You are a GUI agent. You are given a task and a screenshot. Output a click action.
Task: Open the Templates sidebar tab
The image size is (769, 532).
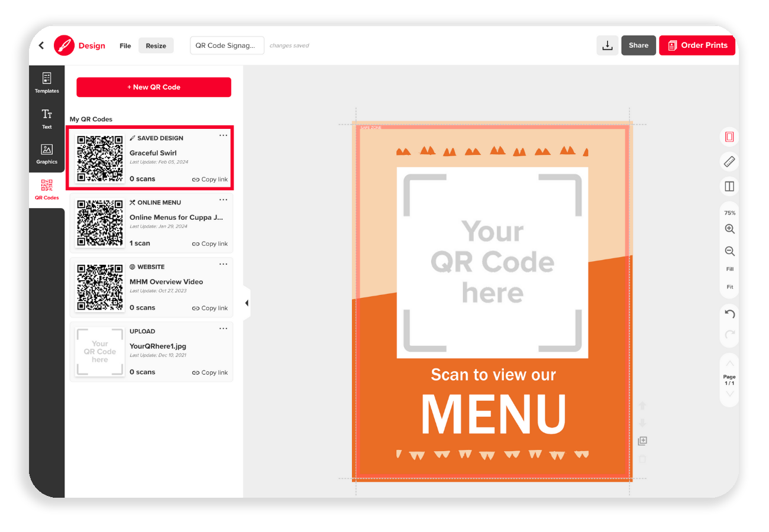point(47,83)
